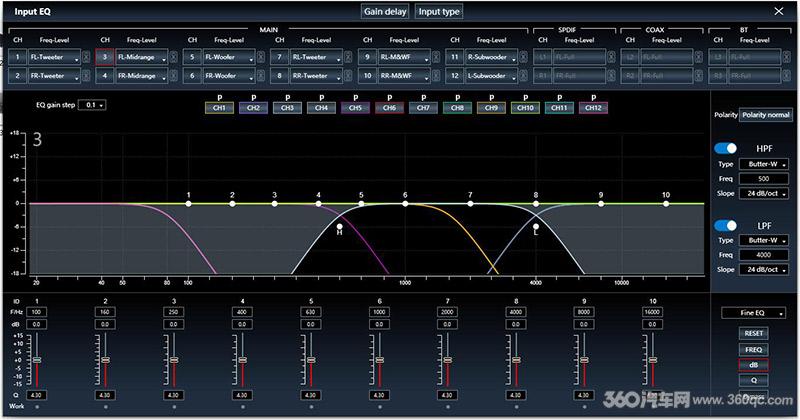Open the Gain delay tab
The height and width of the screenshot is (420, 800).
point(385,12)
